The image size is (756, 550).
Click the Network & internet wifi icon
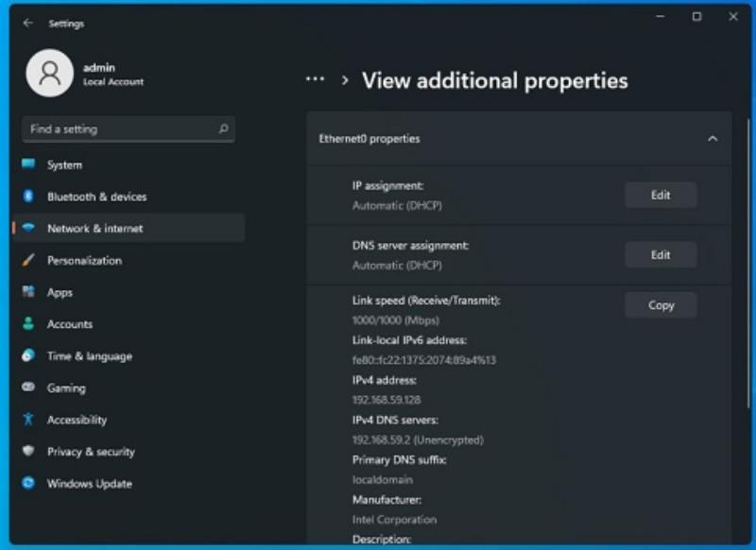coord(28,228)
